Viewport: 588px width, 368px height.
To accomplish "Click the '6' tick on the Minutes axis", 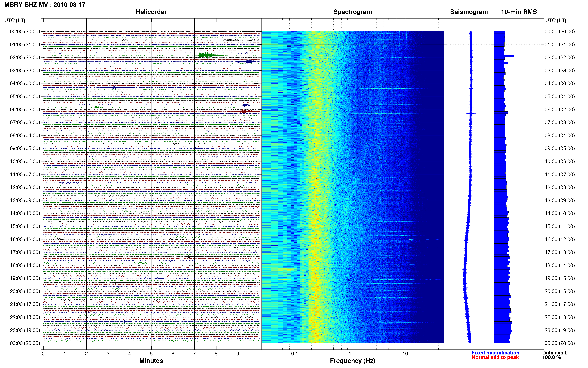I will [x=173, y=354].
